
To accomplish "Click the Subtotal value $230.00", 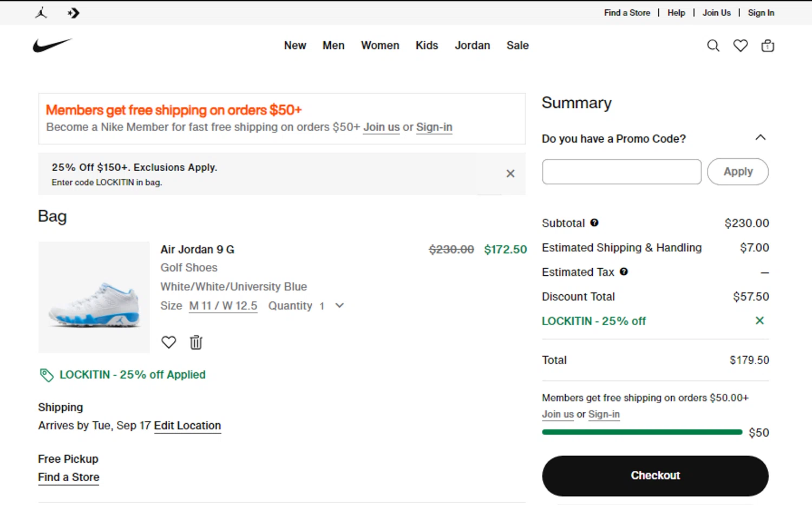I will pos(746,223).
